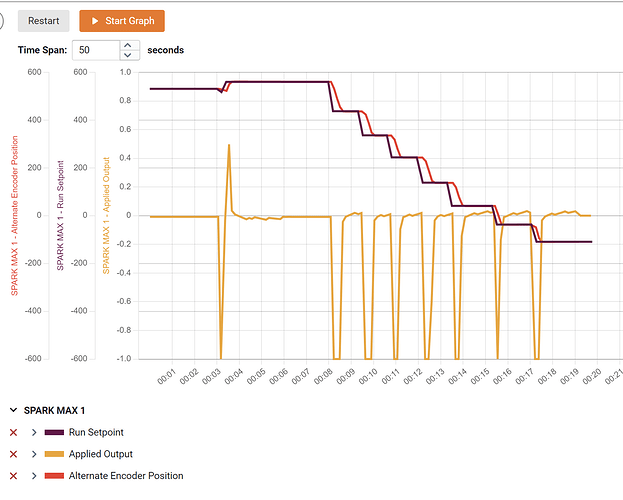The image size is (623, 500).
Task: Expand Alternate Encoder Position signal options
Action: (x=34, y=476)
